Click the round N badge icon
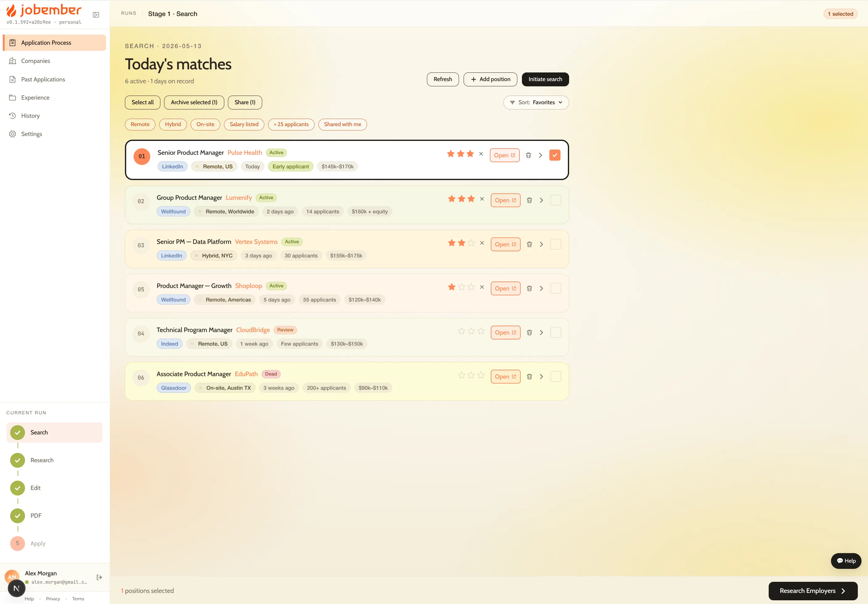 [x=16, y=589]
